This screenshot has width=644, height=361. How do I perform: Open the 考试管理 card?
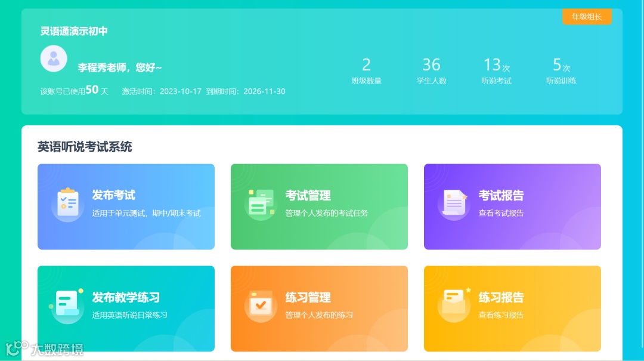(319, 207)
